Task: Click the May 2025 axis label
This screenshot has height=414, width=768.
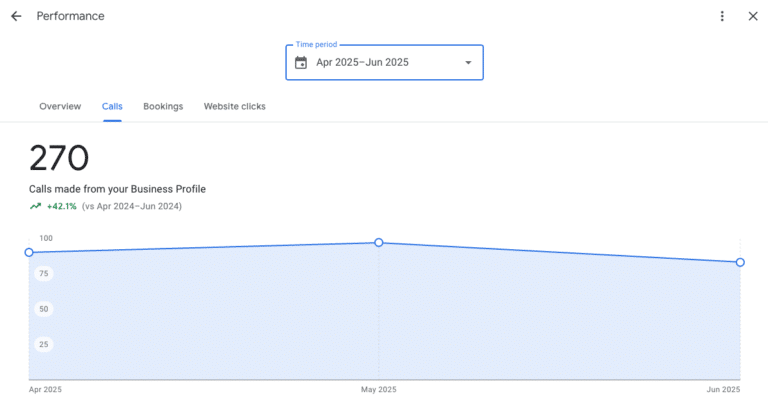Action: [x=379, y=389]
